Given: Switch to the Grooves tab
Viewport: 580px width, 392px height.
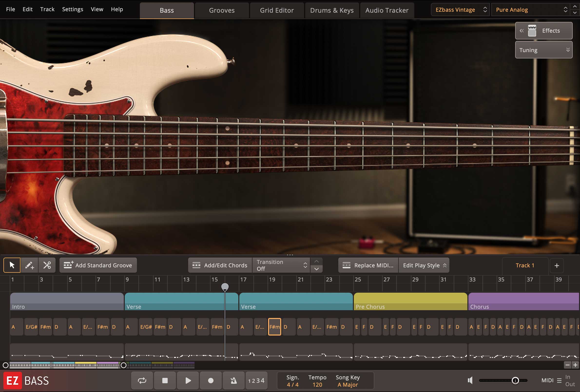Looking at the screenshot, I should click(x=222, y=10).
